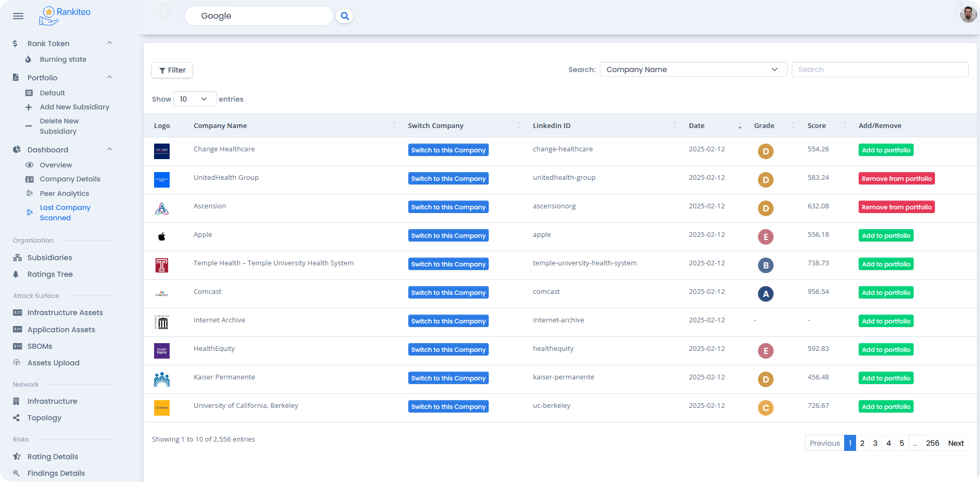The width and height of the screenshot is (980, 482).
Task: Click the Temple Health logo icon
Action: [162, 265]
